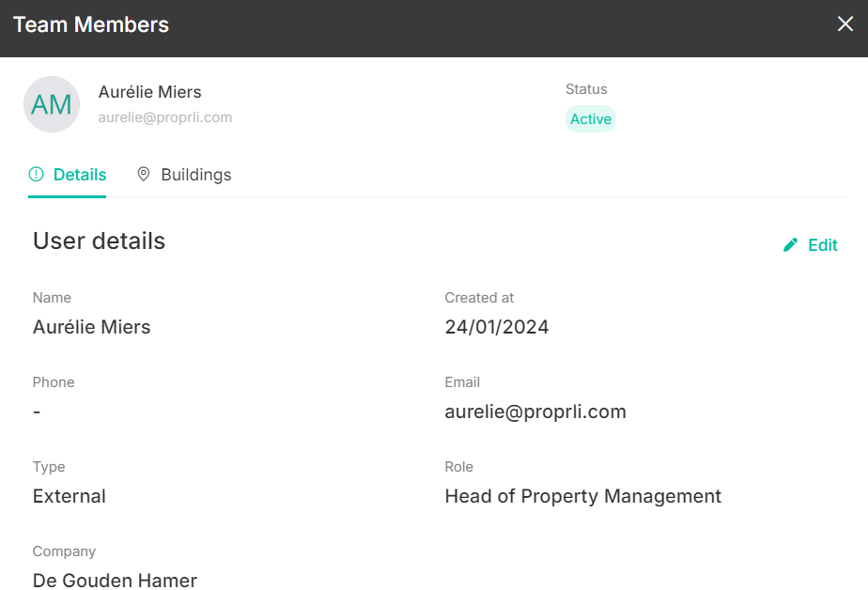Click the Name field value Aurélie Miers
The image size is (868, 590).
(x=92, y=327)
